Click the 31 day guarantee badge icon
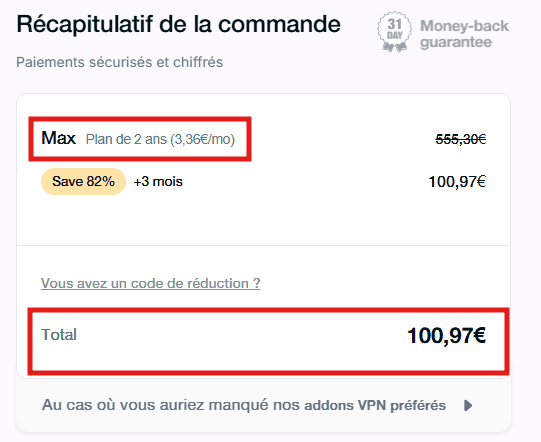Image resolution: width=541 pixels, height=442 pixels. point(394,32)
